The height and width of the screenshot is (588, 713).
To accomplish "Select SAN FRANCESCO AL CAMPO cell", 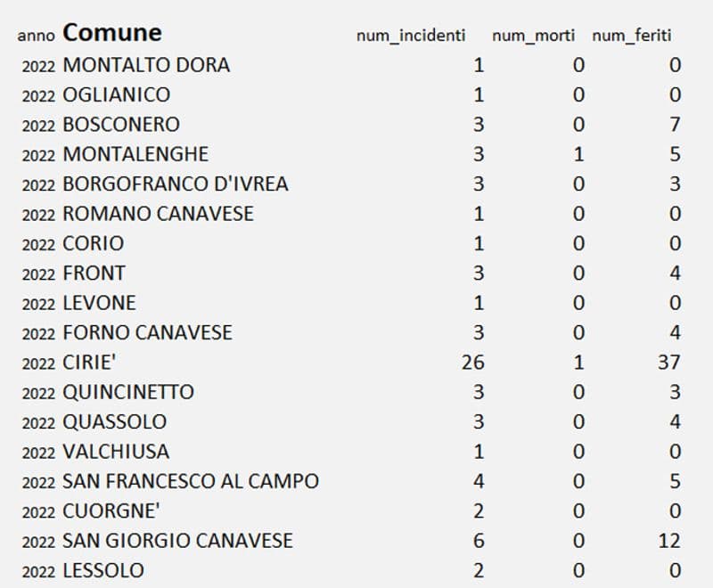I will (191, 481).
